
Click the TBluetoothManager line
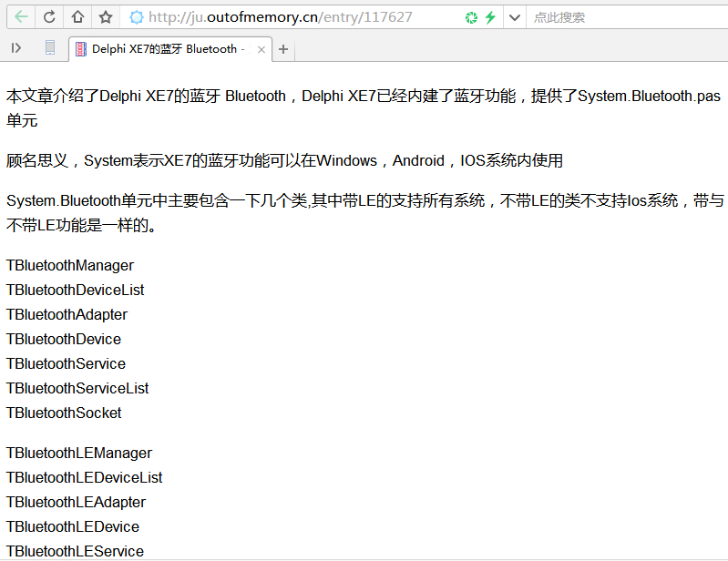(70, 265)
